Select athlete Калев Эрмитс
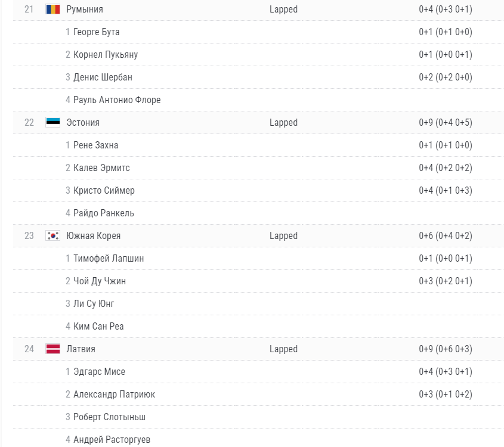Viewport: 504px width, 447px height. coord(101,167)
